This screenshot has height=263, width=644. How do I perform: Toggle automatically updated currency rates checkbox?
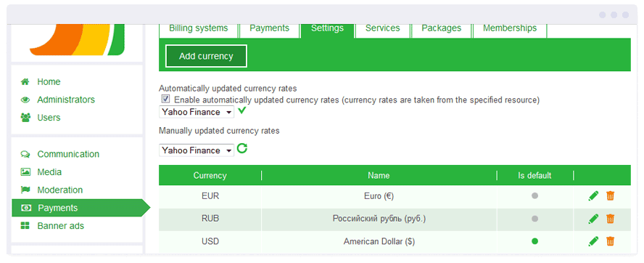click(165, 100)
